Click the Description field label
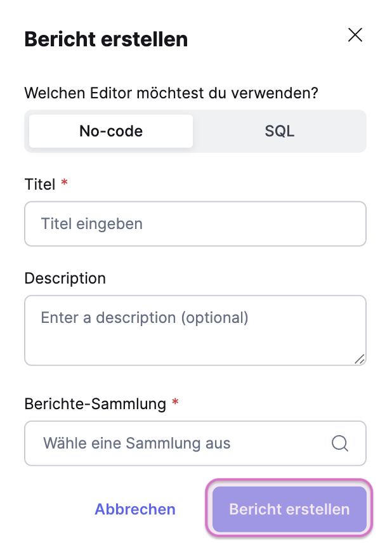This screenshot has width=392, height=557. [x=65, y=278]
